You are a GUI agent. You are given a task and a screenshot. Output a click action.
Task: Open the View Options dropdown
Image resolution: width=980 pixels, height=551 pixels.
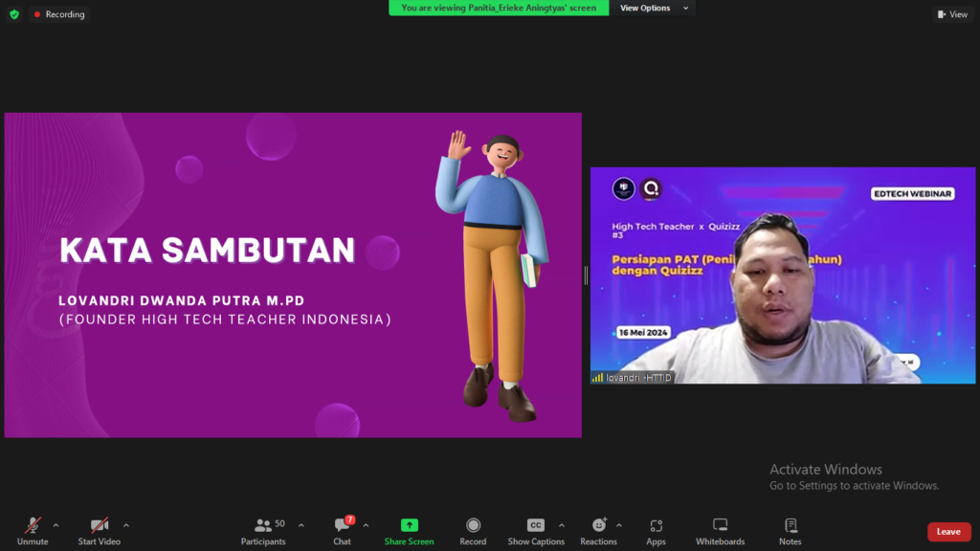[651, 8]
